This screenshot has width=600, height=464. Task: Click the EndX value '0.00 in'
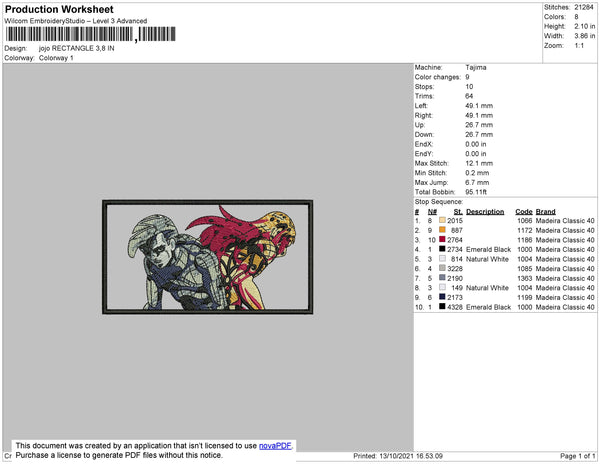coord(476,144)
